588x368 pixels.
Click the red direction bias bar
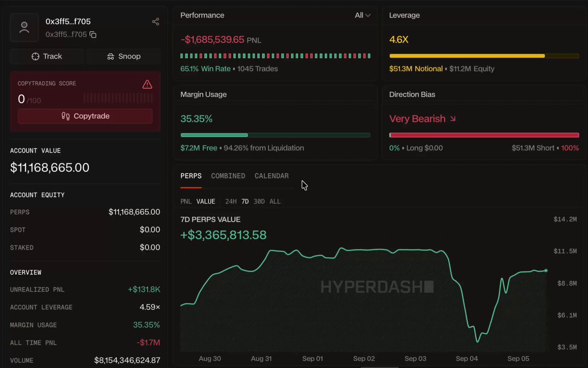[484, 135]
